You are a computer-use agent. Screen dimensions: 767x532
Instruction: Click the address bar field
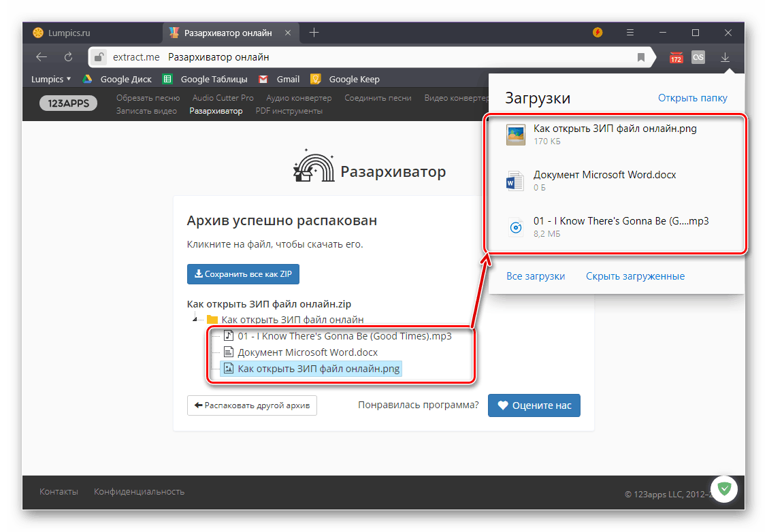372,57
